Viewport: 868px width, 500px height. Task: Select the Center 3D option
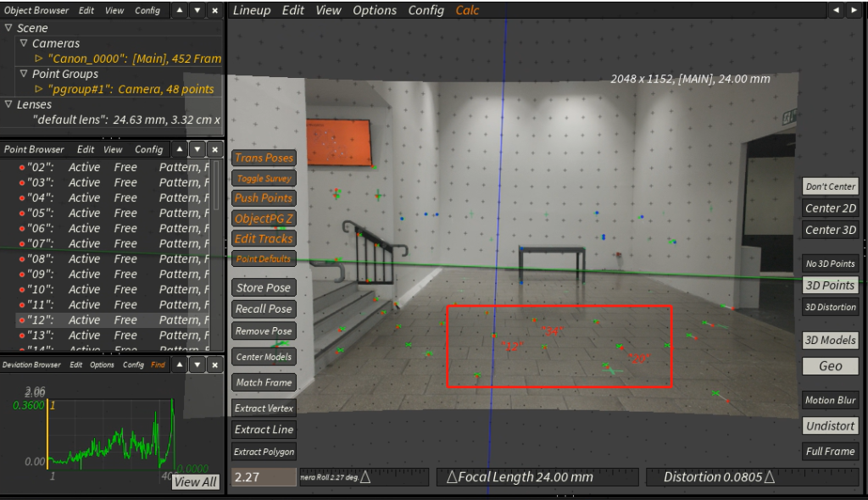831,230
